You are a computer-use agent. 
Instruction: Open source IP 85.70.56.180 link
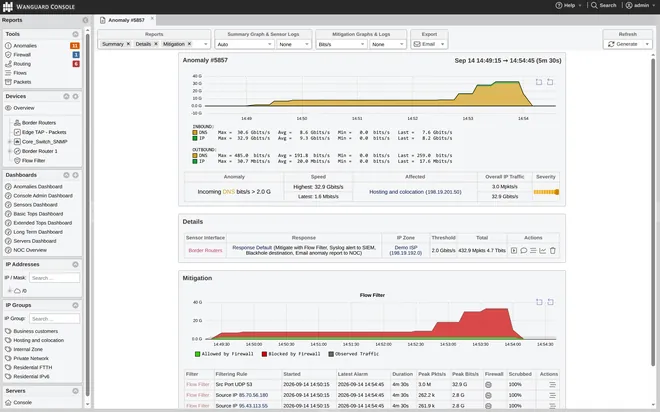[253, 395]
